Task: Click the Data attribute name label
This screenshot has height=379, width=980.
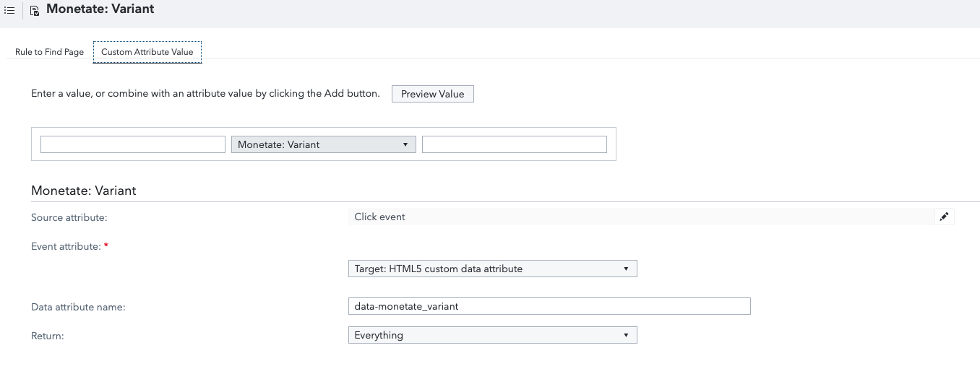Action: pos(78,307)
